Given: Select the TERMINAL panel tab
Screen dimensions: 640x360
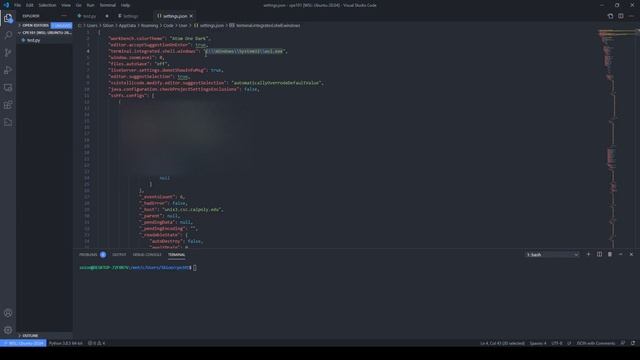Looking at the screenshot, I should (x=177, y=254).
